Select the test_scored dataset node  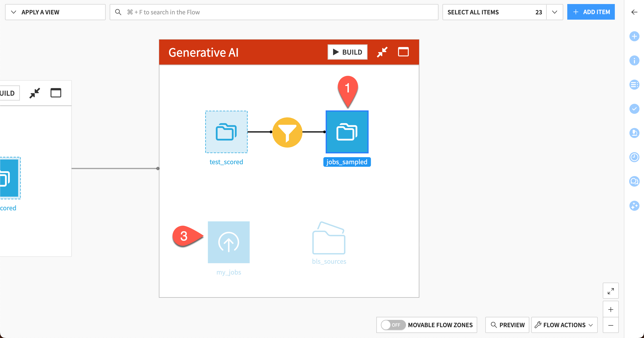point(226,132)
